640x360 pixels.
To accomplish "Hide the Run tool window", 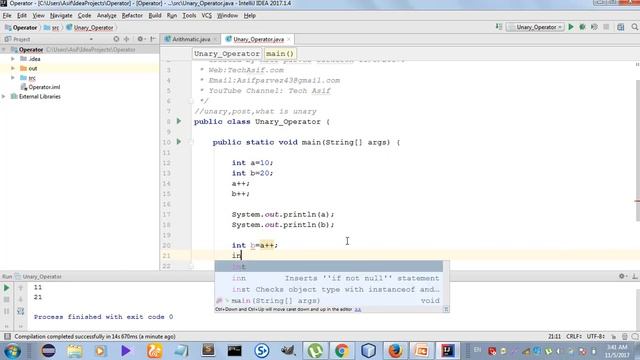I will (x=635, y=276).
